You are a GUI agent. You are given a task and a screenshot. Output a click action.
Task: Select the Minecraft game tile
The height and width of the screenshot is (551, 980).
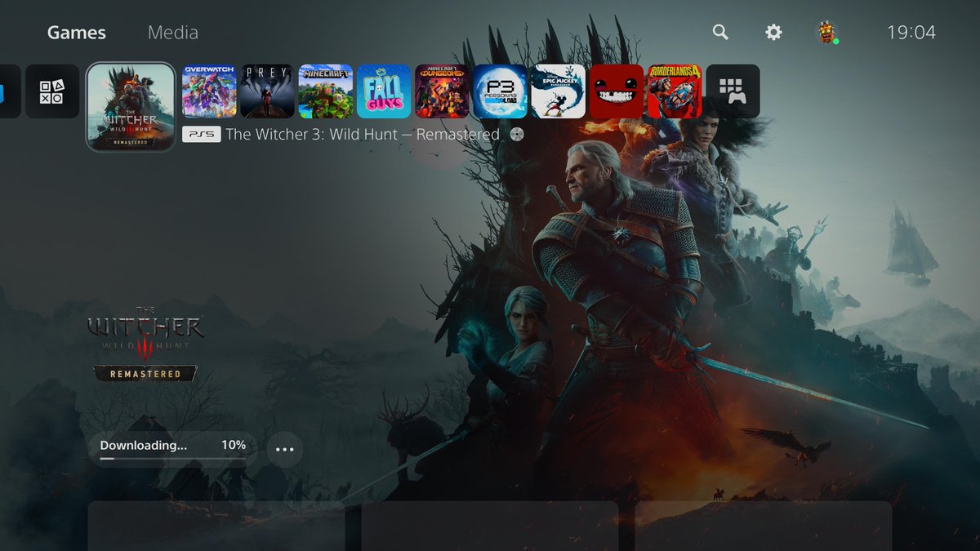click(326, 91)
